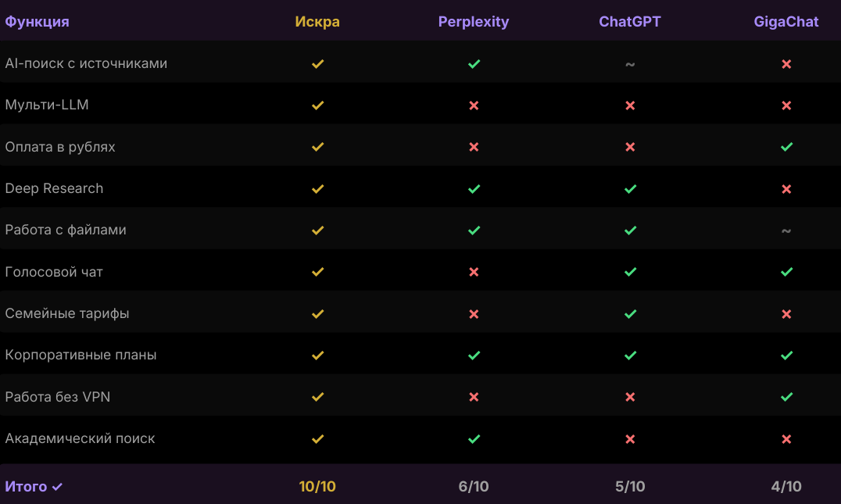Click the Корпоративные планы label
This screenshot has height=504, width=841.
coord(81,355)
